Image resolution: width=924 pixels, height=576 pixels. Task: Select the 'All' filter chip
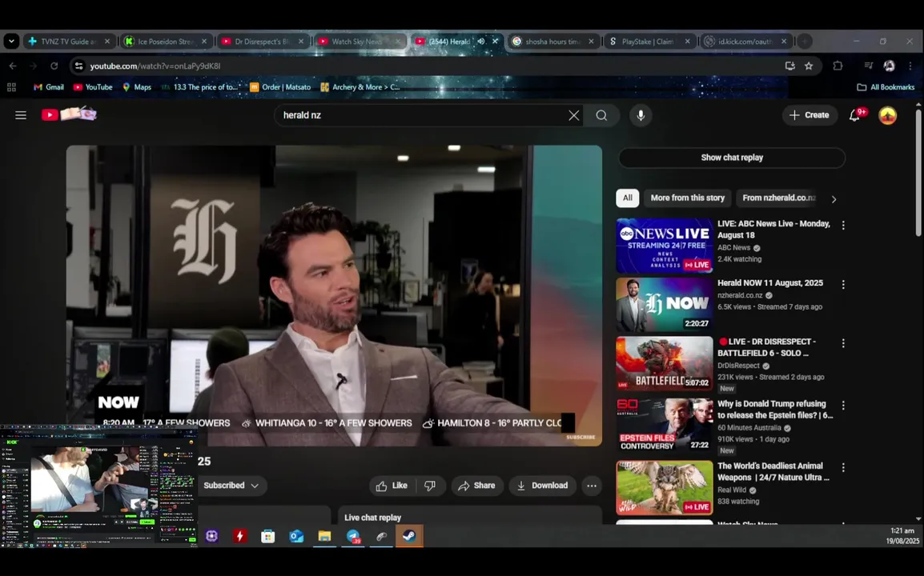(x=628, y=198)
